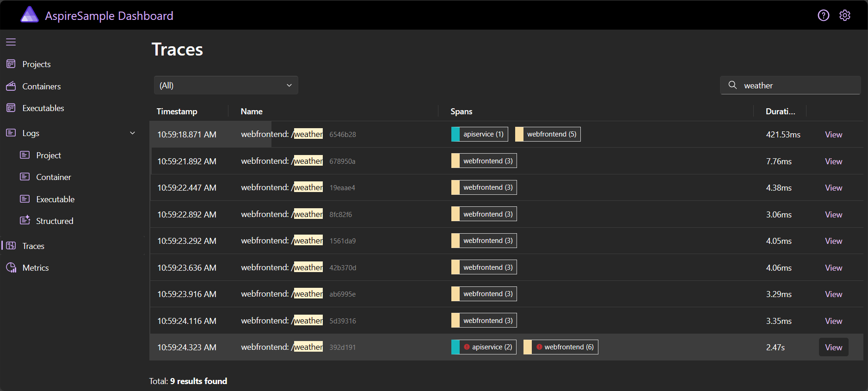View trace 392d191 details
Viewport: 868px width, 391px height.
tap(833, 348)
